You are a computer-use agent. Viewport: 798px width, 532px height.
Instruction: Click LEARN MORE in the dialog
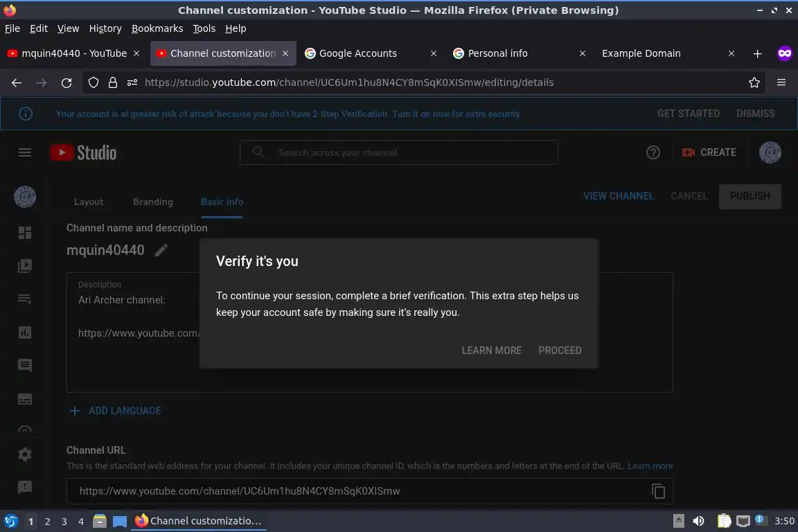click(x=491, y=351)
